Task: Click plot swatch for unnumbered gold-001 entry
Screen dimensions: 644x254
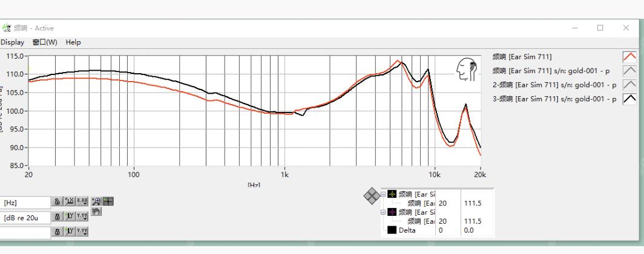Action: pos(629,71)
